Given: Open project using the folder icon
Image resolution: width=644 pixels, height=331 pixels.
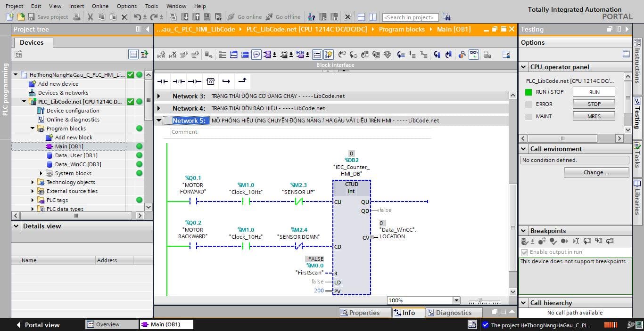Looking at the screenshot, I should 21,17.
